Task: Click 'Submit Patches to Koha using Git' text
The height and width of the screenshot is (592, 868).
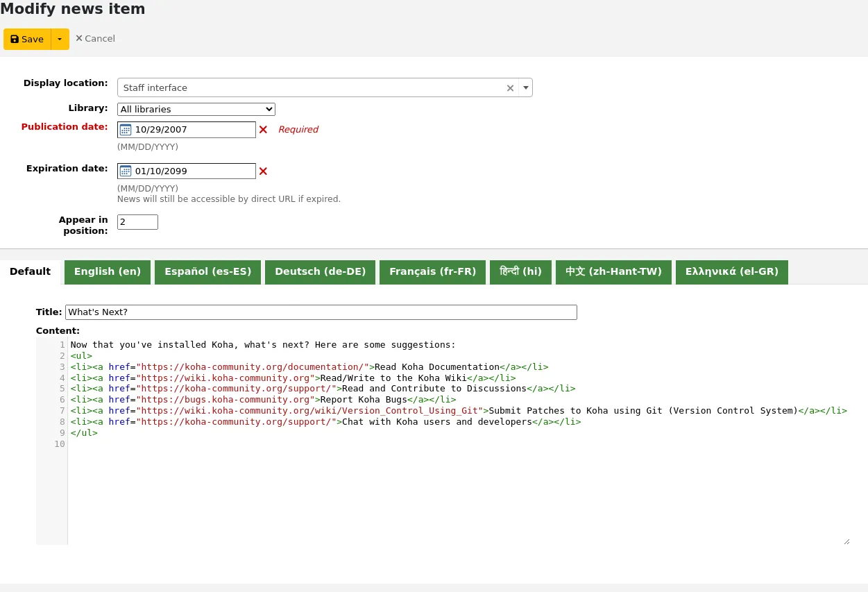Action: point(576,411)
